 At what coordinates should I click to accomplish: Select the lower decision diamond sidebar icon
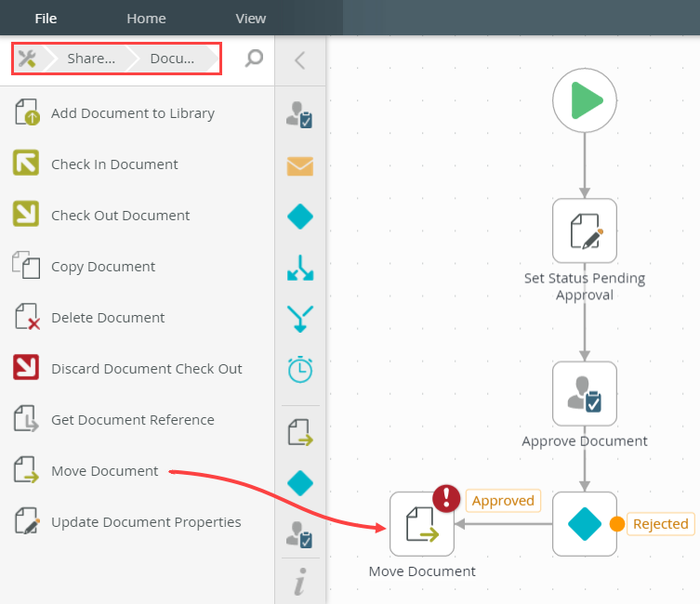300,483
